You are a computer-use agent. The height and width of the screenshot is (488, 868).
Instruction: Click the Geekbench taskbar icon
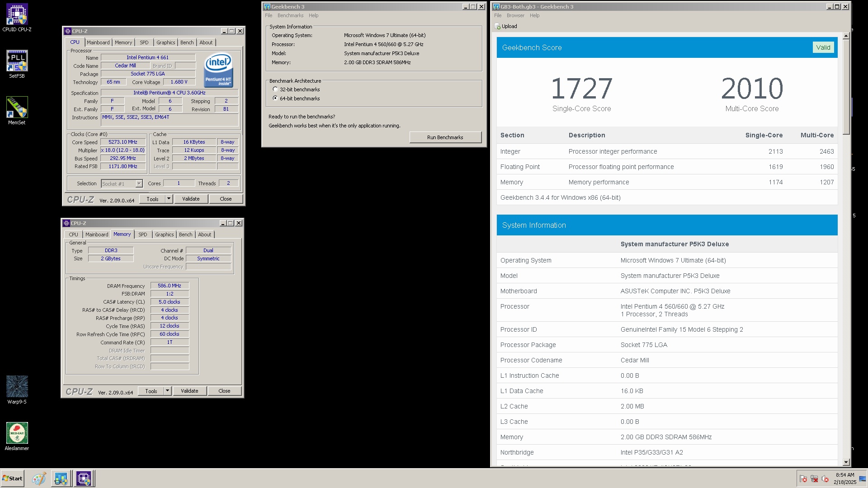[x=61, y=479]
